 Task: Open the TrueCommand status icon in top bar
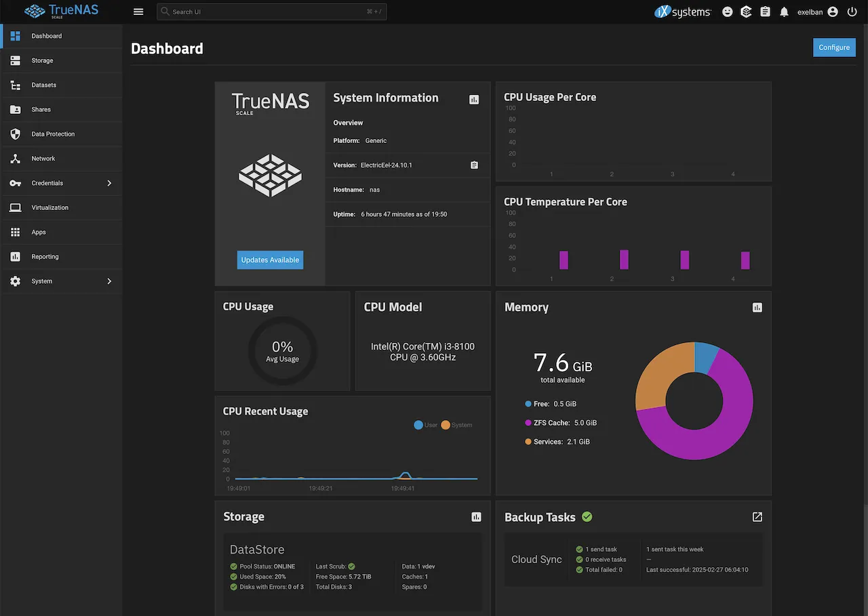point(746,12)
